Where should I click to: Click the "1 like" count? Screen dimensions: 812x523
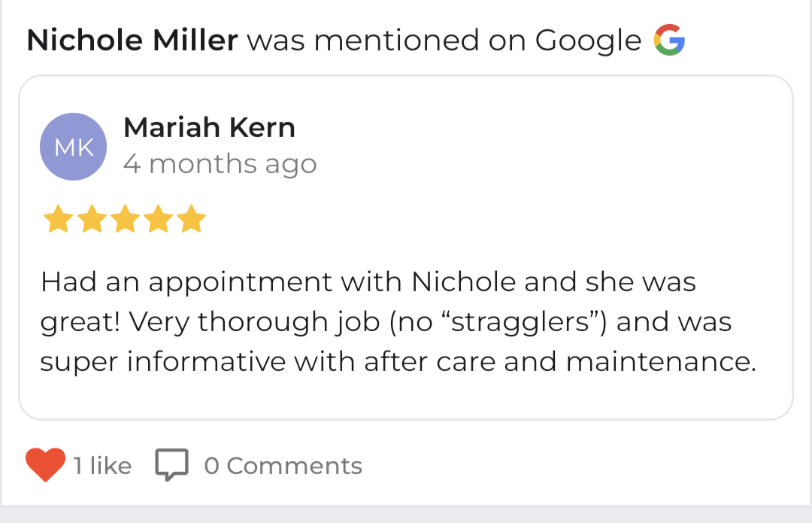(102, 466)
